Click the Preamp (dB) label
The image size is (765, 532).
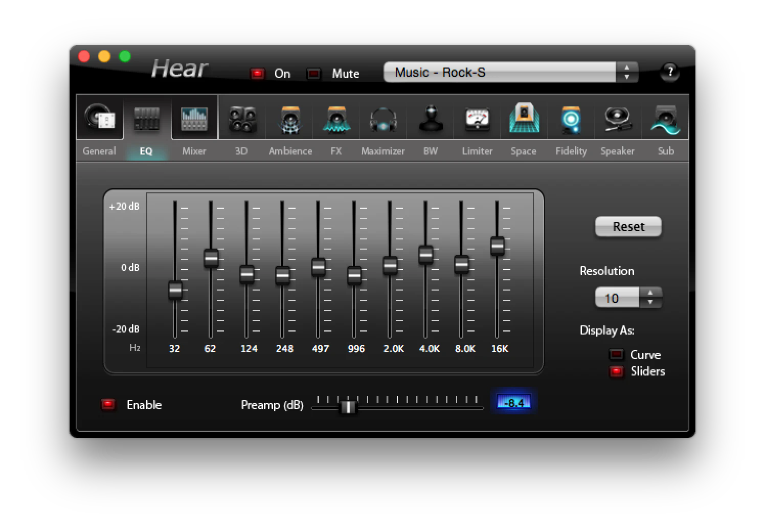(x=272, y=405)
